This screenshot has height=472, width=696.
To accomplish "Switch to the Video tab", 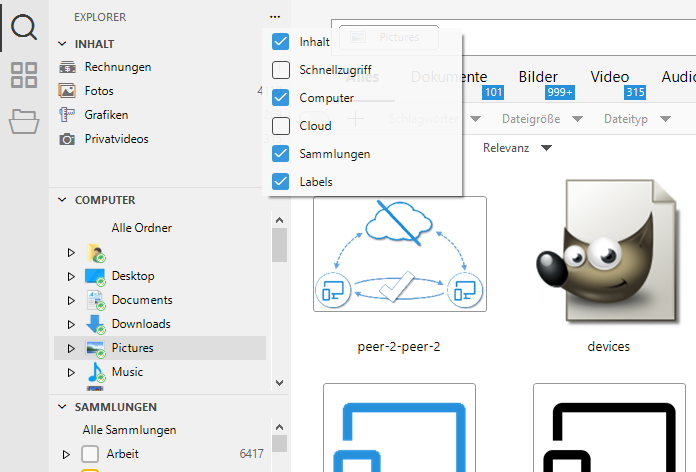I will pos(609,77).
